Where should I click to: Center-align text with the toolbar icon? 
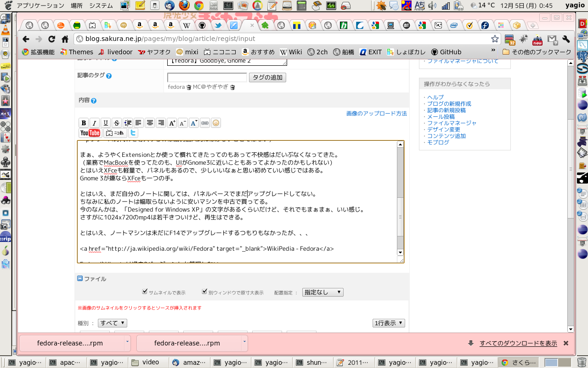[150, 123]
